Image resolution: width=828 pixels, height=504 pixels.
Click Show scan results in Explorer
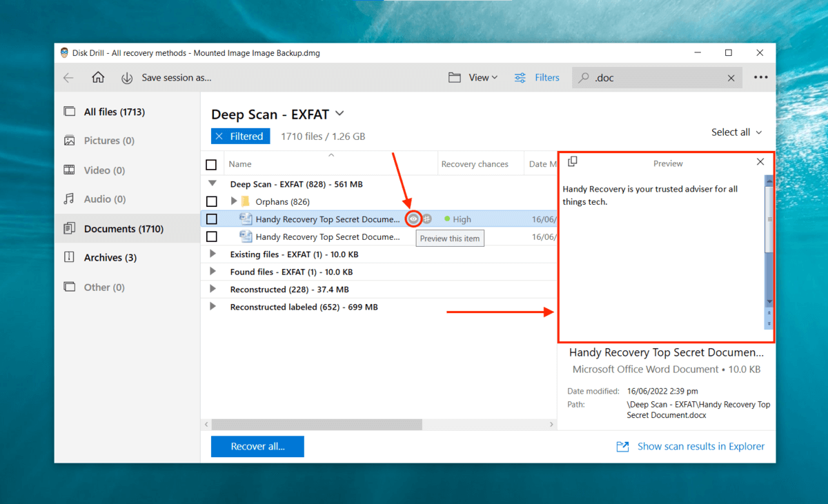click(x=700, y=447)
